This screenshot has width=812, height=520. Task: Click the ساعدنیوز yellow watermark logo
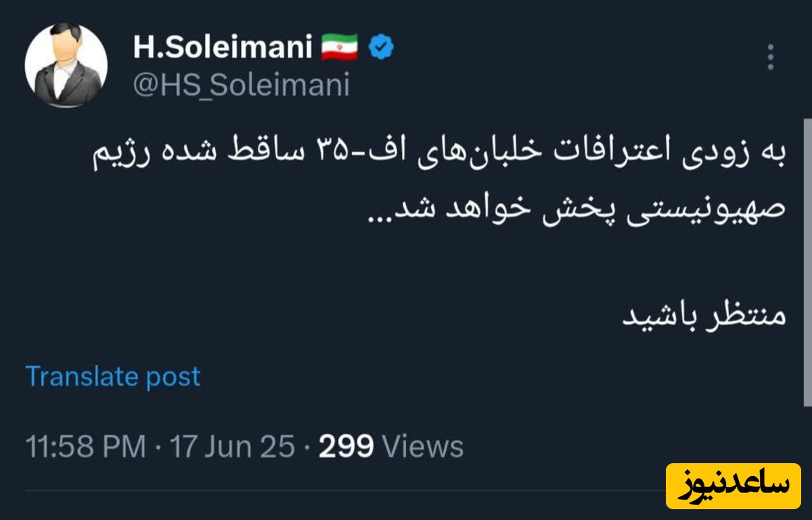click(733, 486)
